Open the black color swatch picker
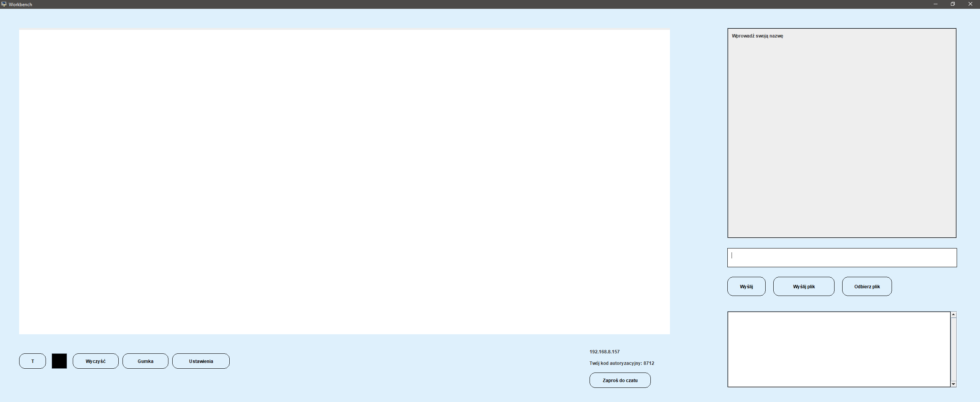Image resolution: width=980 pixels, height=402 pixels. 59,361
